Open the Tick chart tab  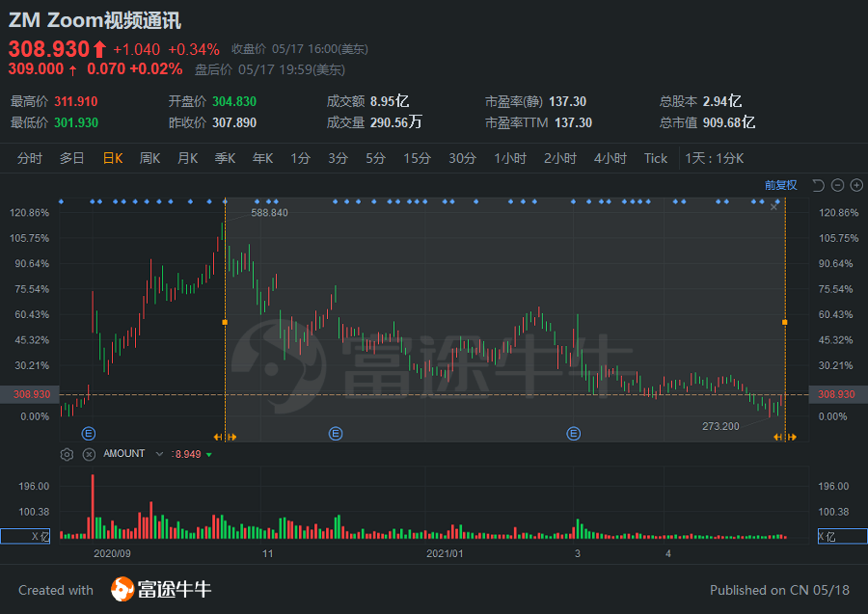pyautogui.click(x=656, y=159)
